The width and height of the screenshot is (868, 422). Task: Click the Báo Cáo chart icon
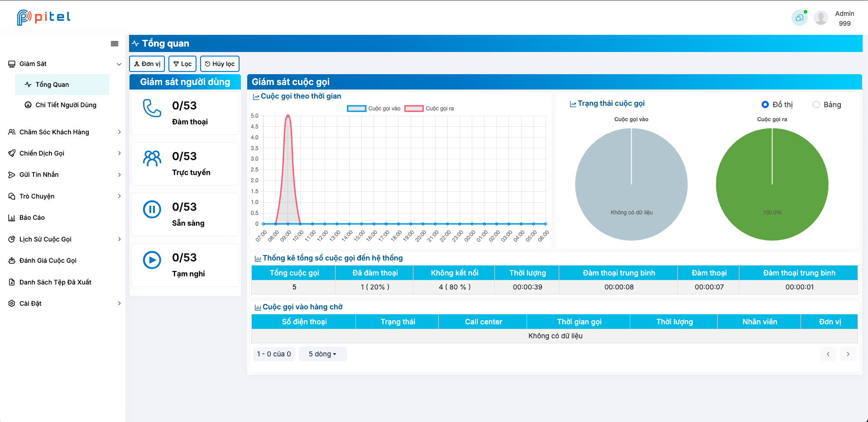[x=12, y=218]
